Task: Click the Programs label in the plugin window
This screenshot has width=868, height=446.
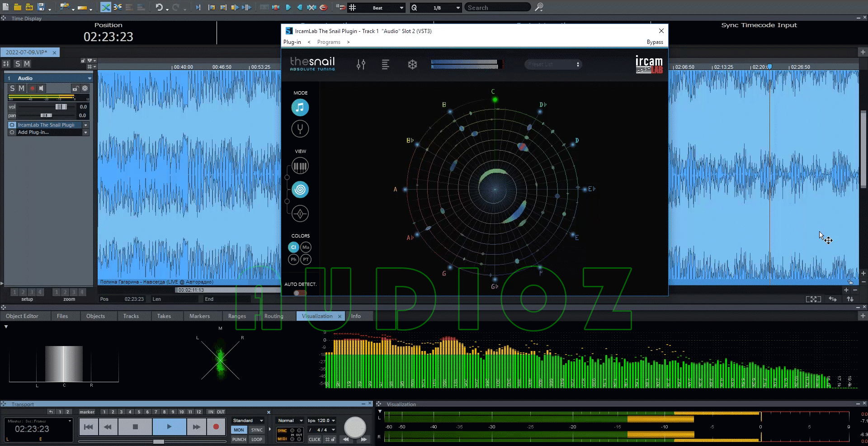Action: 329,42
